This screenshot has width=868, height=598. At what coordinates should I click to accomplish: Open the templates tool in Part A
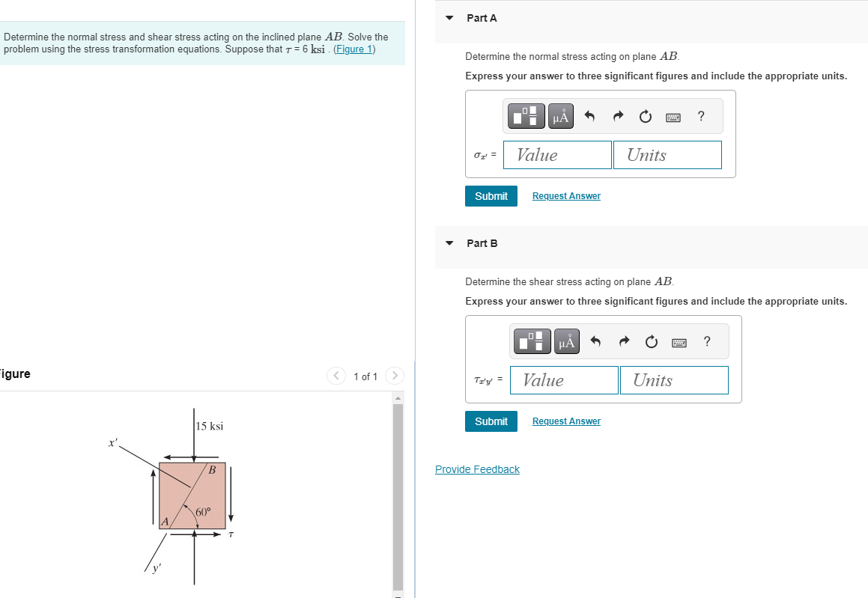(x=526, y=116)
